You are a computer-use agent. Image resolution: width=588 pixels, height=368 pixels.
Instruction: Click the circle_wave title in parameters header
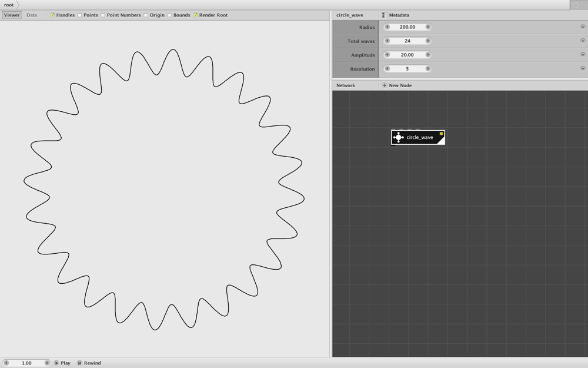[349, 15]
